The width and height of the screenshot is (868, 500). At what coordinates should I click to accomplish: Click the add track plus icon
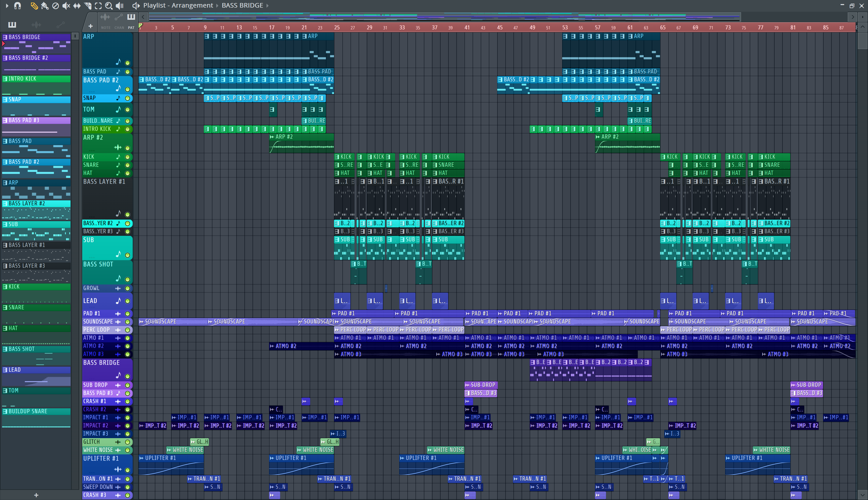point(90,26)
